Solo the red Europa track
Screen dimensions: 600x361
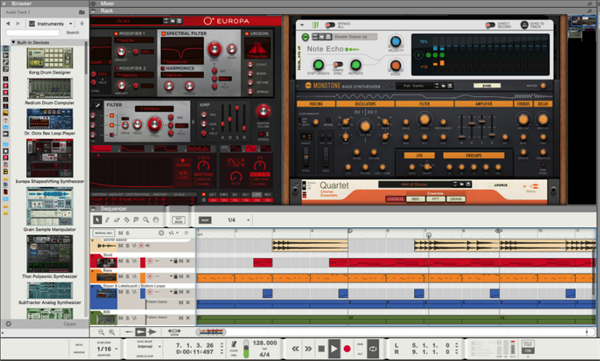pyautogui.click(x=127, y=261)
